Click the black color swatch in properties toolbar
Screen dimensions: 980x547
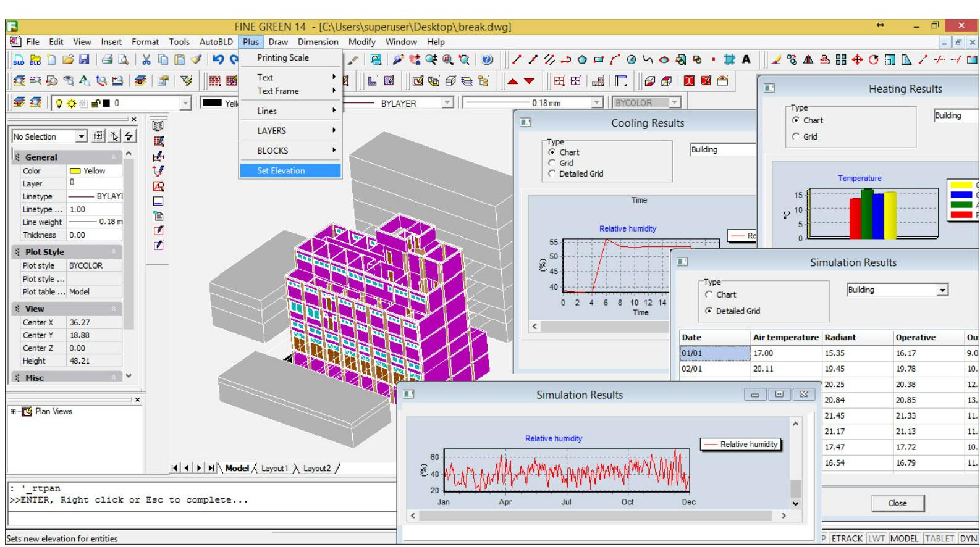click(212, 103)
